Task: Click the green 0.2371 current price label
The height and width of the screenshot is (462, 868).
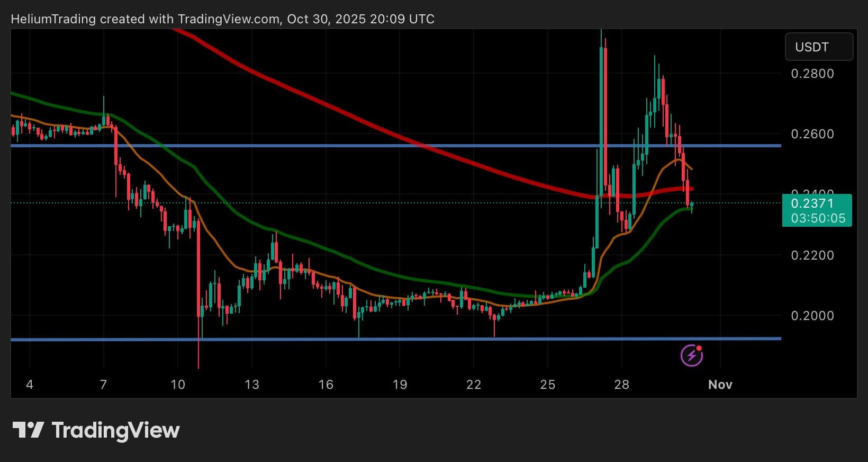Action: point(812,203)
